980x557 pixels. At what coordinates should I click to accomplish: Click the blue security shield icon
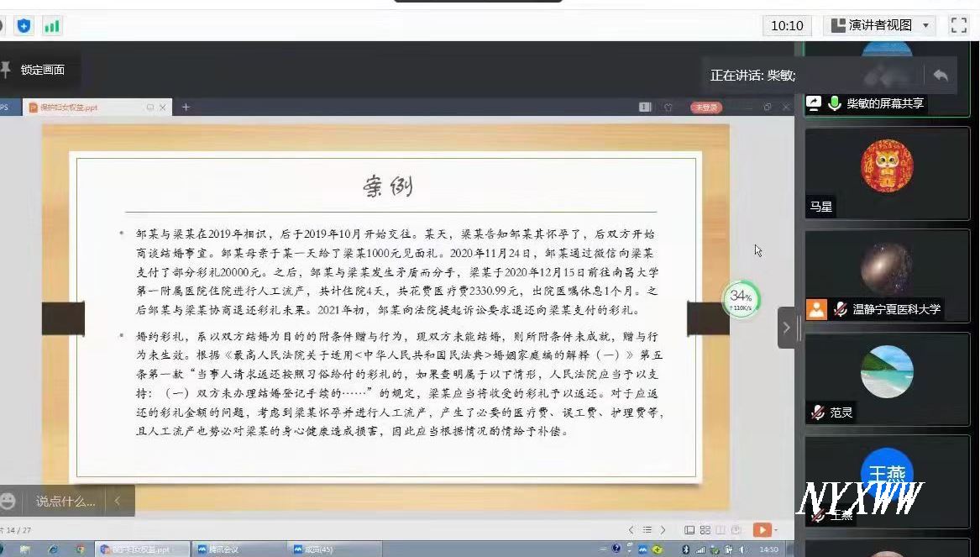point(24,25)
